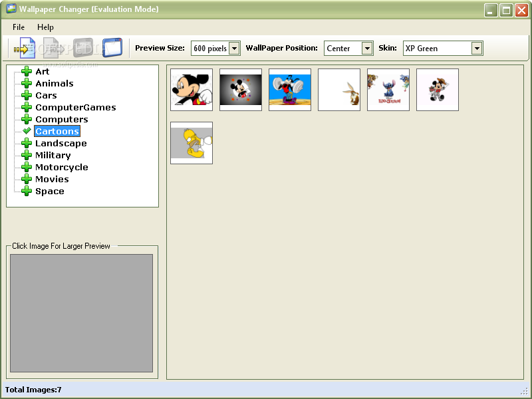Select the Computers category label
The image size is (532, 399).
point(62,120)
